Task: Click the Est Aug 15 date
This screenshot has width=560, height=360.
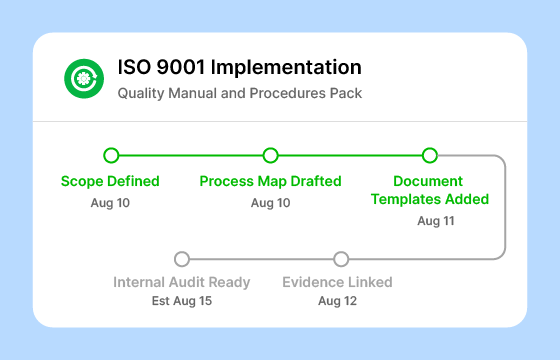Action: 182,301
